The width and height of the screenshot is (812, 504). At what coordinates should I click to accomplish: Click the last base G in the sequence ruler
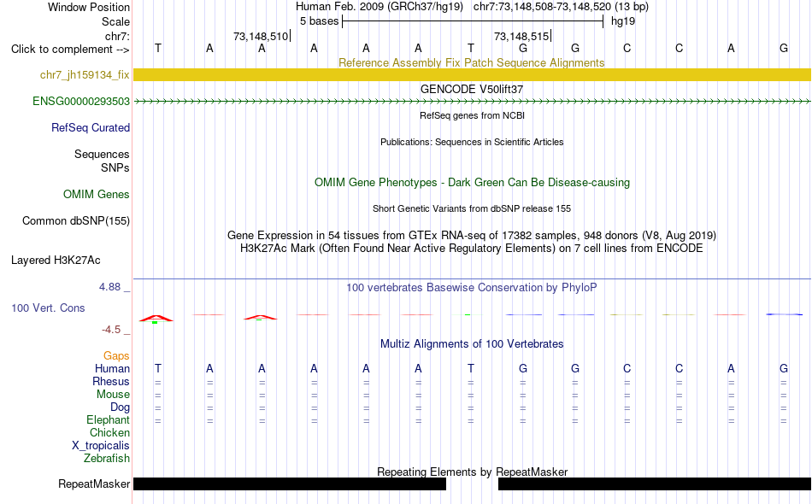click(x=784, y=48)
